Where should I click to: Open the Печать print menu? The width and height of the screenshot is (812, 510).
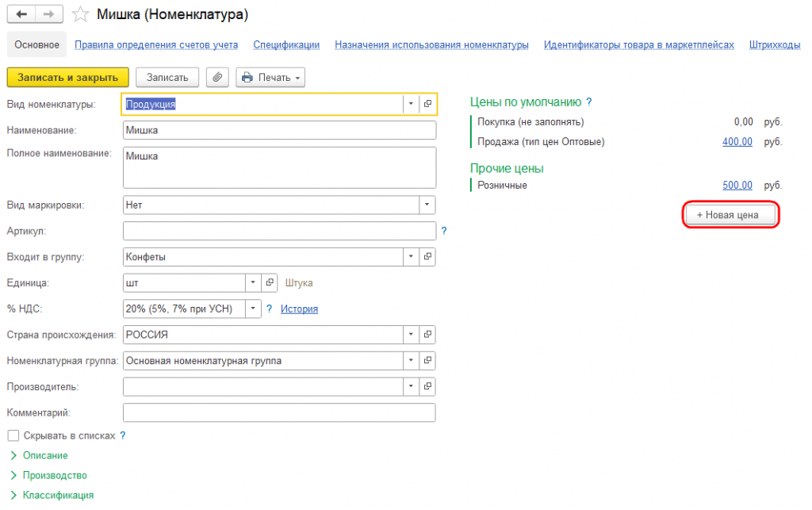(x=270, y=77)
